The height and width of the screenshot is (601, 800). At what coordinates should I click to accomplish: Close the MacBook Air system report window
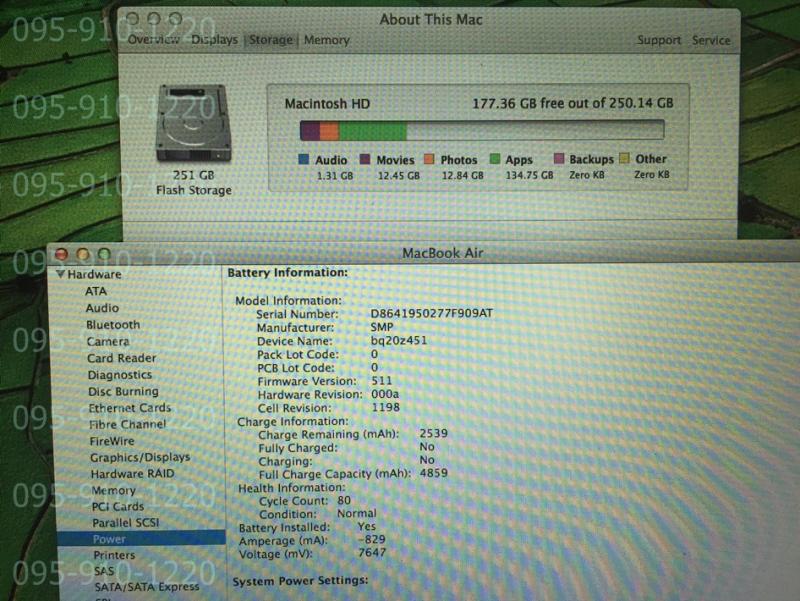click(x=62, y=254)
